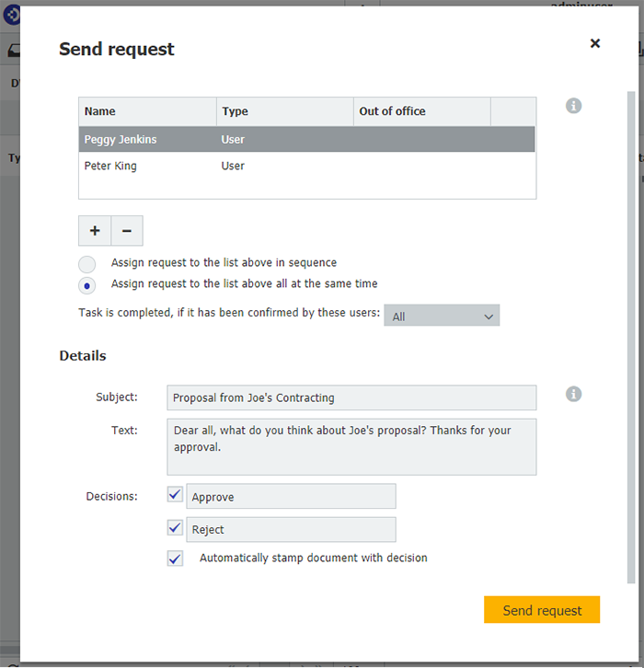The height and width of the screenshot is (668, 644).
Task: Click the info icon beside recipients table
Action: point(573,106)
